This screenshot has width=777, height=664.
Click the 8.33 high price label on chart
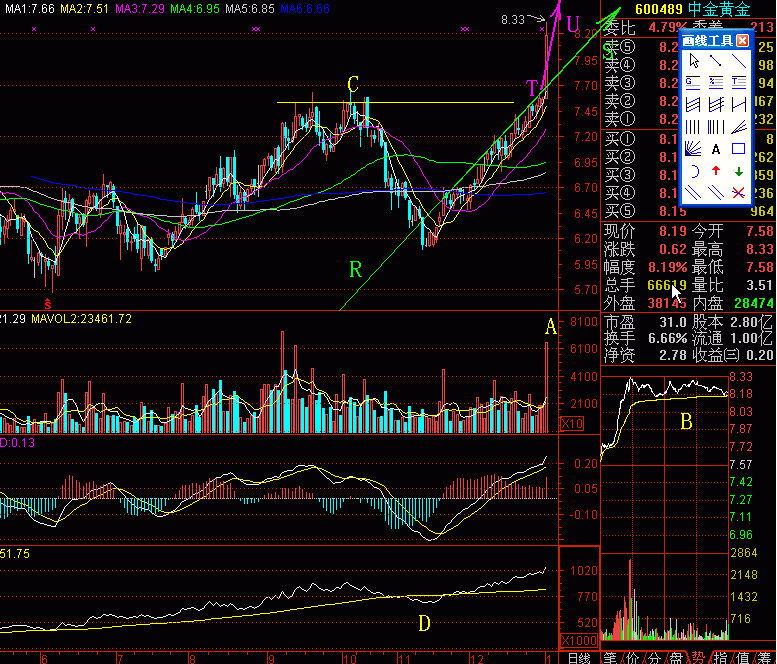pyautogui.click(x=512, y=19)
